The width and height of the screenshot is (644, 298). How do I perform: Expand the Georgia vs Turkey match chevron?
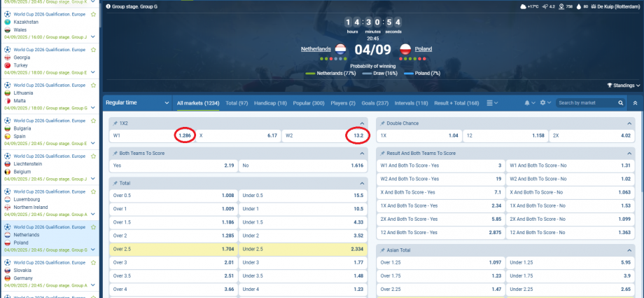(x=93, y=72)
